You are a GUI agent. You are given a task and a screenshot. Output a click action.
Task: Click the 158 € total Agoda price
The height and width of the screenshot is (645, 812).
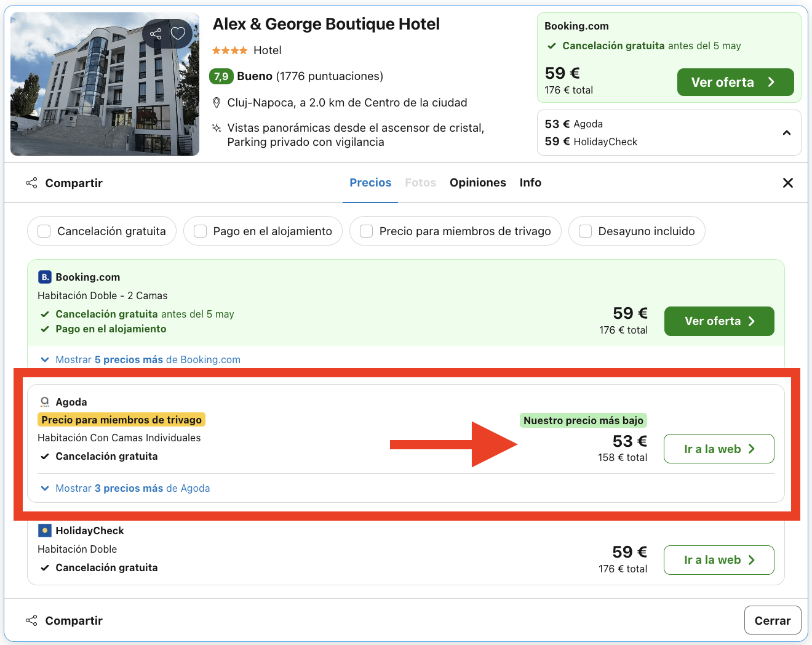click(623, 457)
